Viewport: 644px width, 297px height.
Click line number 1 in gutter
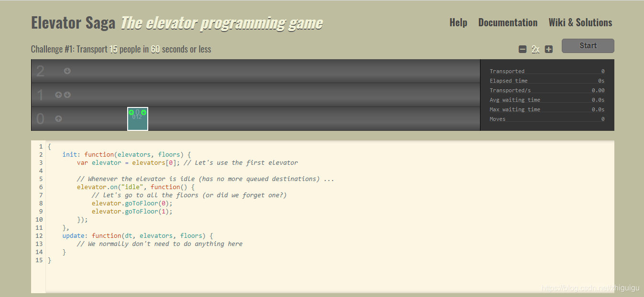41,147
